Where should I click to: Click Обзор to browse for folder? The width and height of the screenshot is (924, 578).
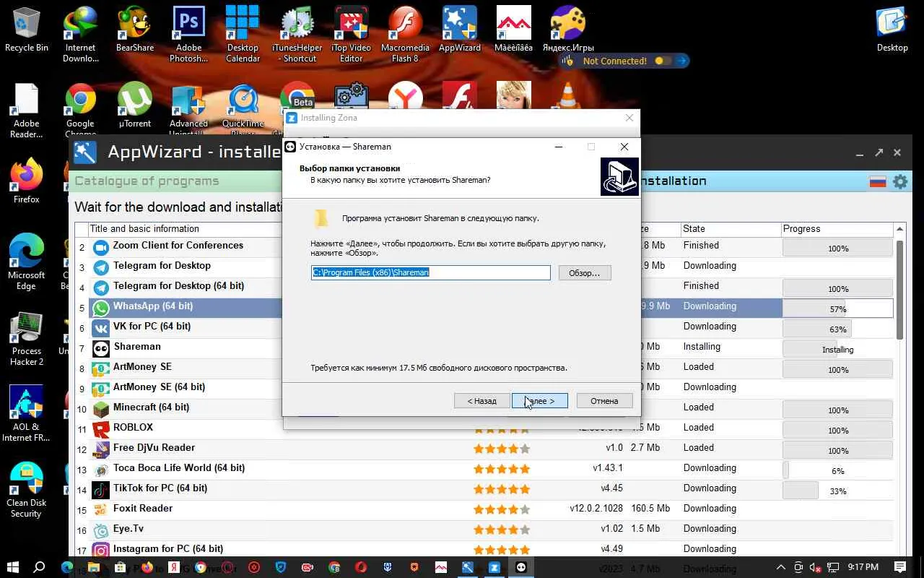coord(585,273)
